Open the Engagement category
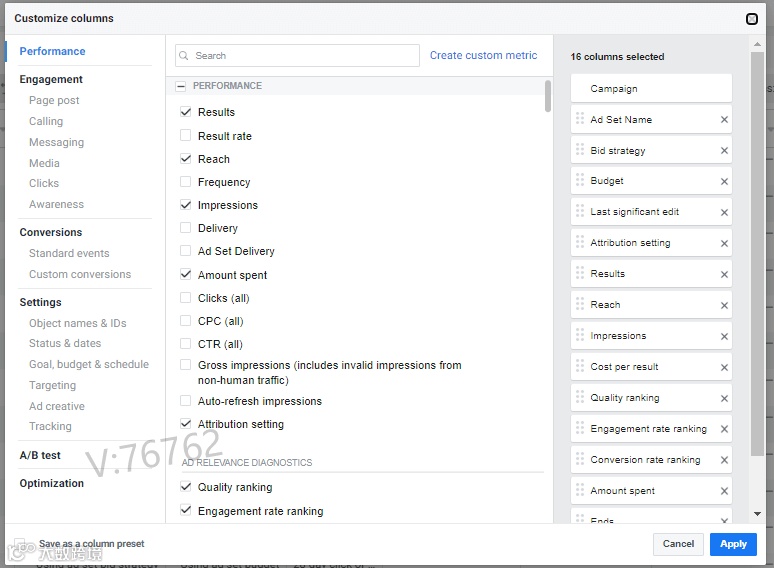The width and height of the screenshot is (774, 568). pyautogui.click(x=51, y=79)
